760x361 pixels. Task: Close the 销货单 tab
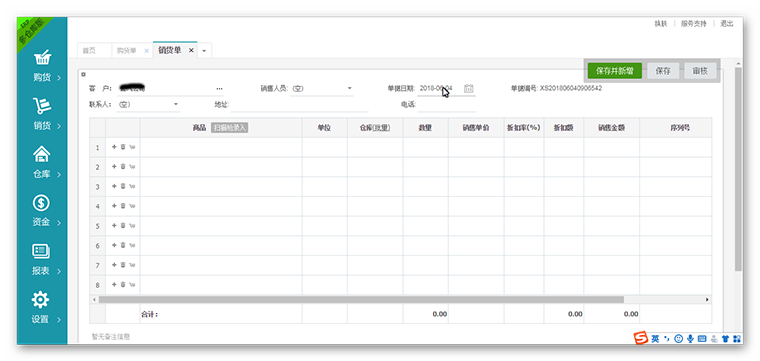(191, 50)
